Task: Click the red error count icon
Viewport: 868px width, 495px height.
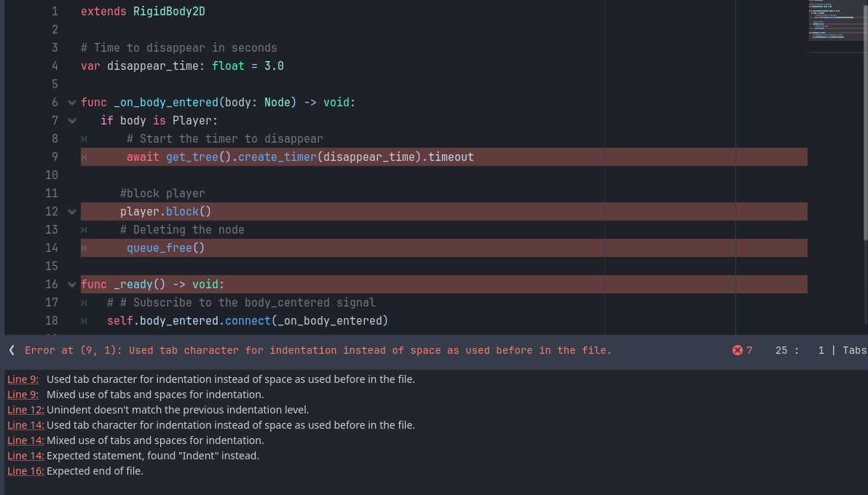Action: click(x=738, y=350)
